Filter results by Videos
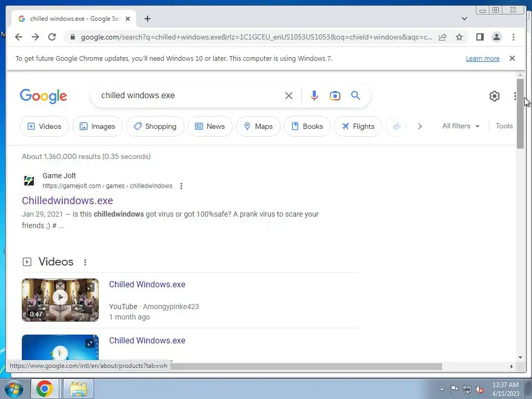The width and height of the screenshot is (532, 399). point(44,126)
